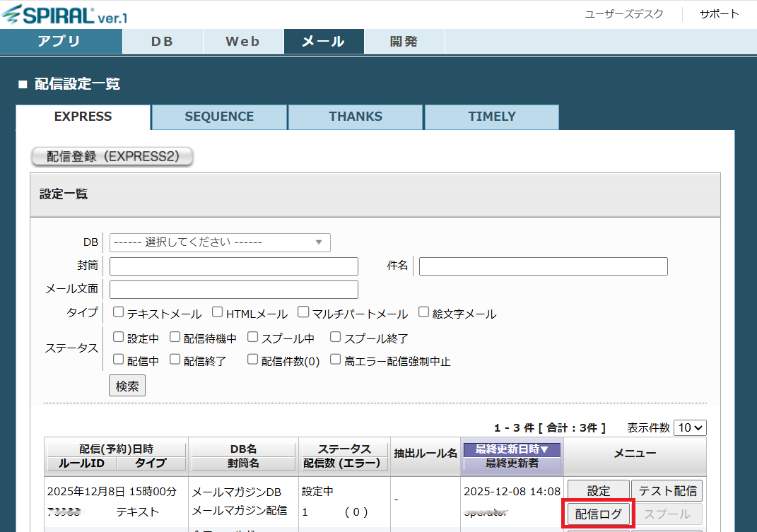
Task: Switch to the SEQUENCE tab
Action: [x=219, y=117]
